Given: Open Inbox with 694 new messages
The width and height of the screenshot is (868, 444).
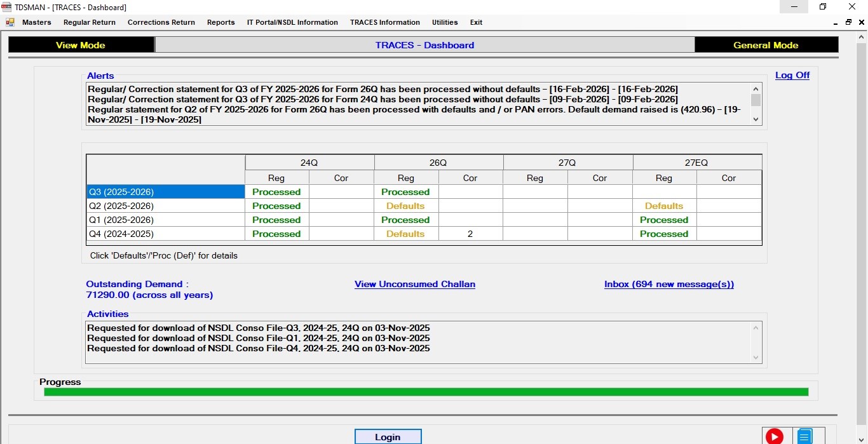Looking at the screenshot, I should pyautogui.click(x=668, y=284).
